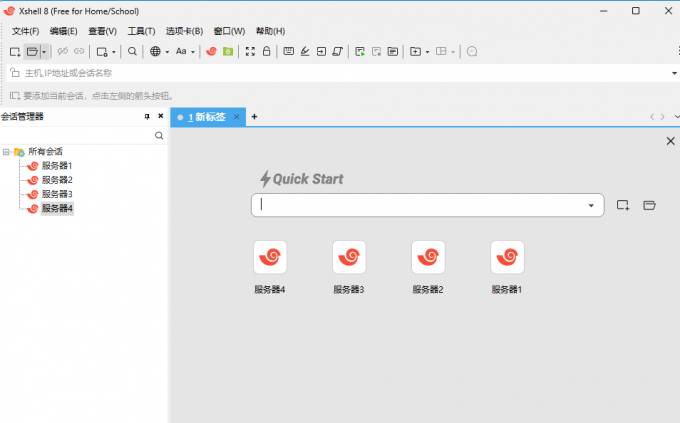This screenshot has height=423, width=680.
Task: Click the session manager search magnifier icon
Action: pyautogui.click(x=159, y=136)
